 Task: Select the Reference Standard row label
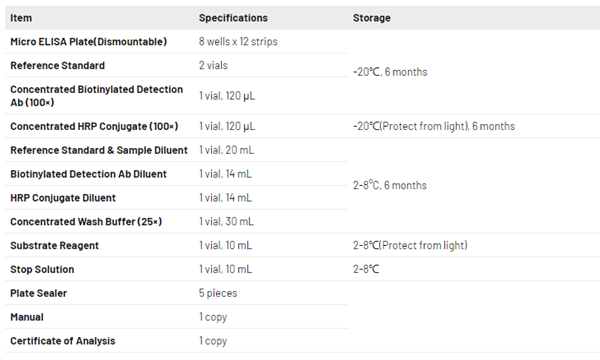click(x=57, y=65)
